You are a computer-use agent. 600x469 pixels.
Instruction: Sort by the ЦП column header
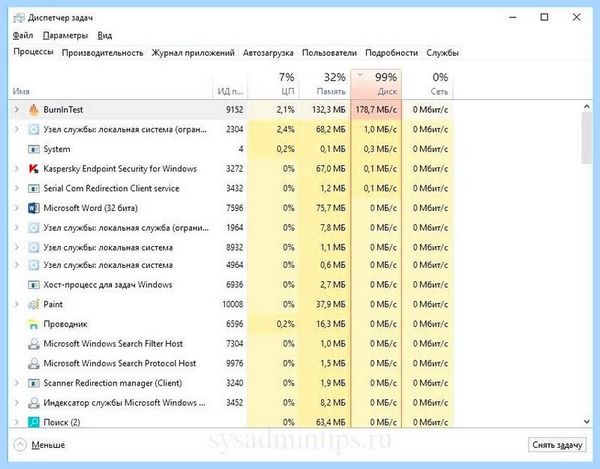click(273, 84)
